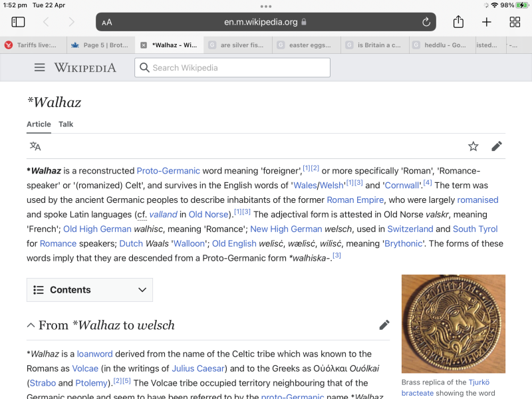The height and width of the screenshot is (399, 532).
Task: Select the Talk tab
Action: pyautogui.click(x=66, y=124)
